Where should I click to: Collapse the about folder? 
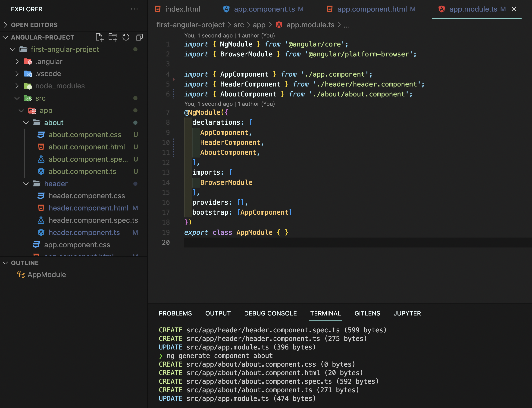[x=26, y=123]
